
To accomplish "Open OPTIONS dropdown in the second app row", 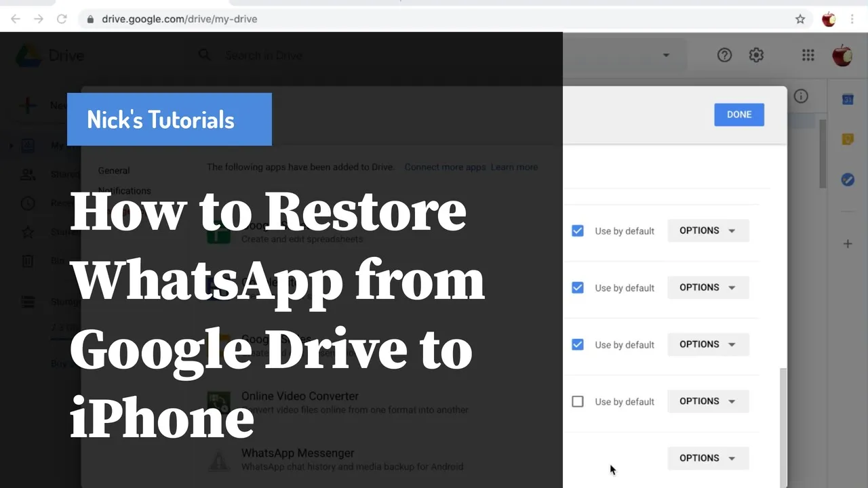I will click(x=708, y=287).
